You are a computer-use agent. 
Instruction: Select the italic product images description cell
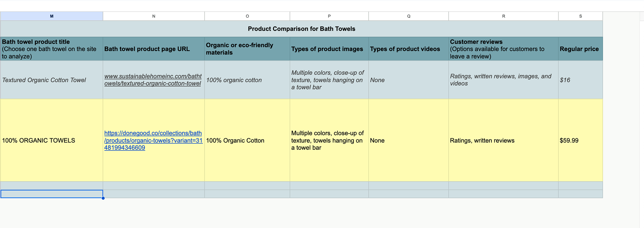[x=329, y=80]
